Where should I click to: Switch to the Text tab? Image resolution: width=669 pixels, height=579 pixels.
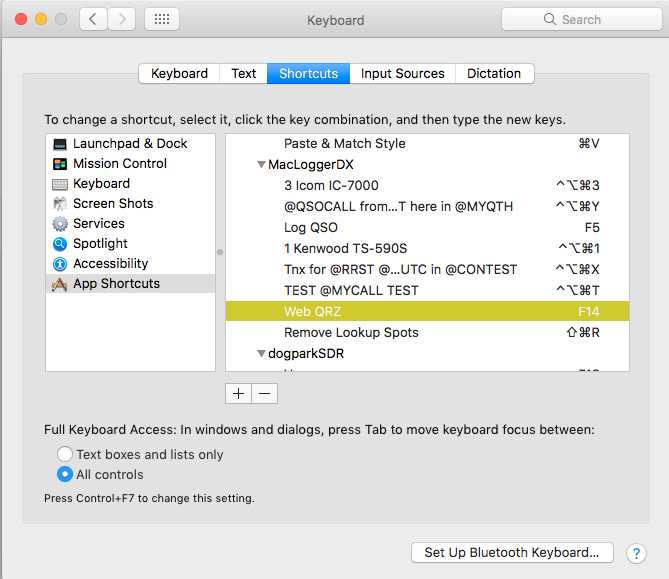pos(244,73)
